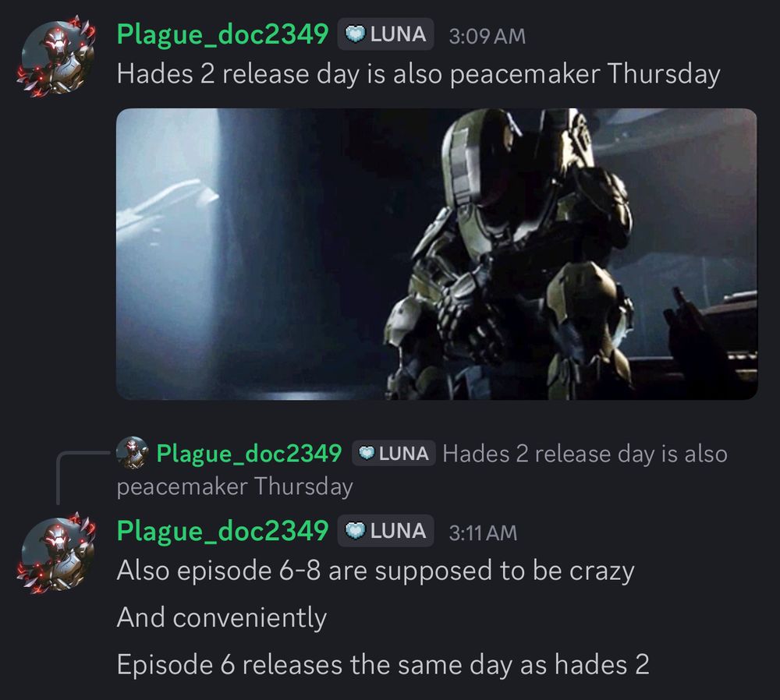Click the Plague_doc2349 name in the reply preview

click(249, 454)
